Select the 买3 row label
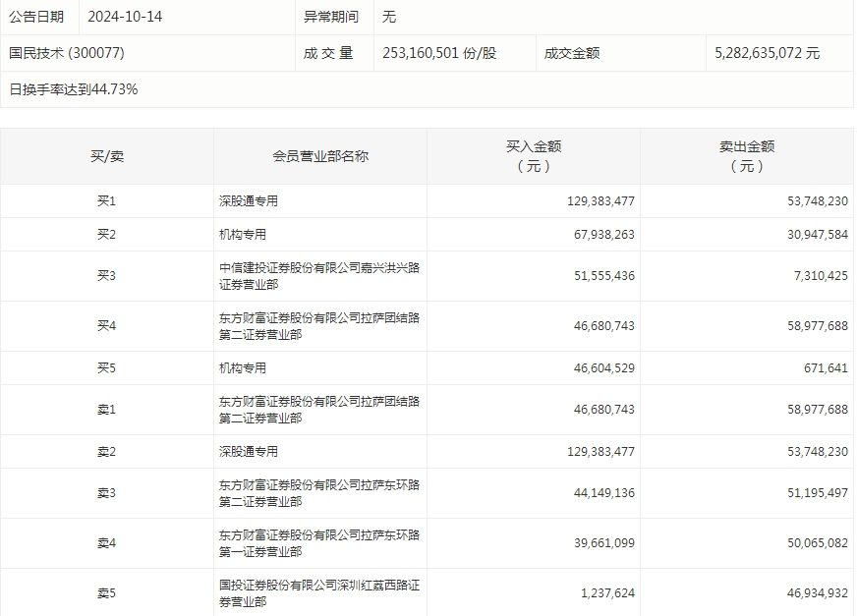 pos(106,275)
